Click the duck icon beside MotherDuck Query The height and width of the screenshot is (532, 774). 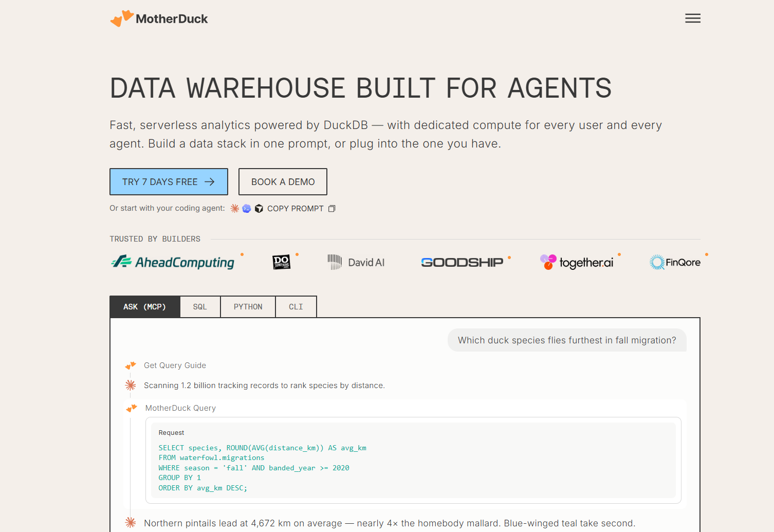click(132, 408)
